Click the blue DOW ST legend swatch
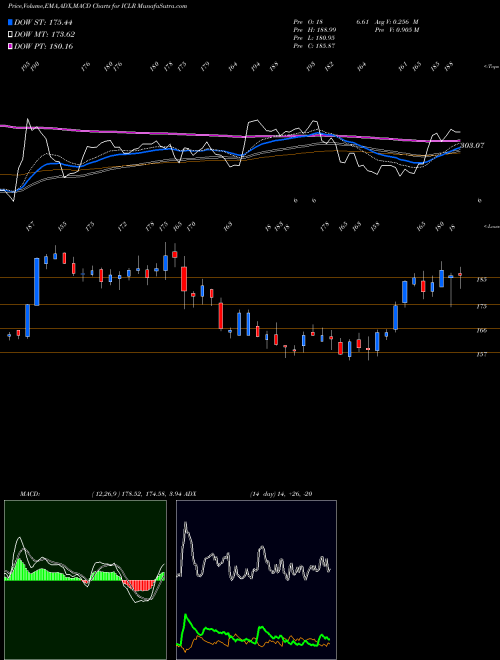This screenshot has height=660, width=500. pyautogui.click(x=11, y=22)
